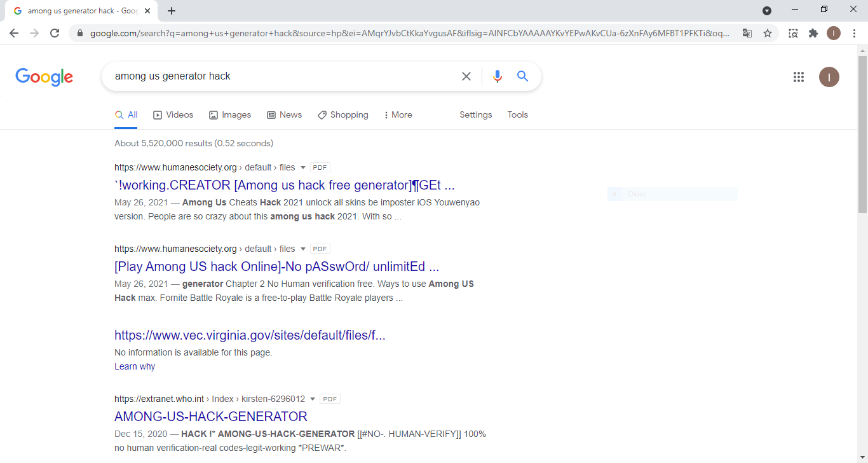
Task: Open the Extensions puzzle icon
Action: tap(813, 33)
